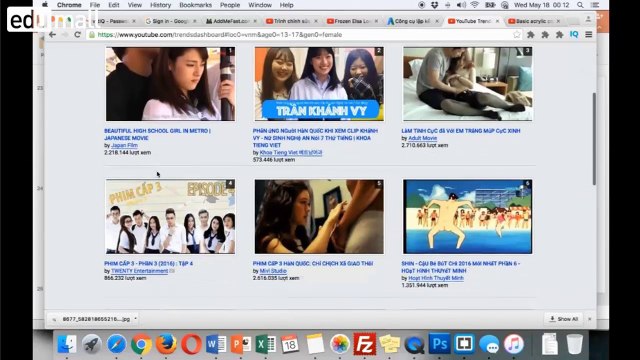
Task: Launch Launchpad rocket icon in dock
Action: pyautogui.click(x=91, y=344)
